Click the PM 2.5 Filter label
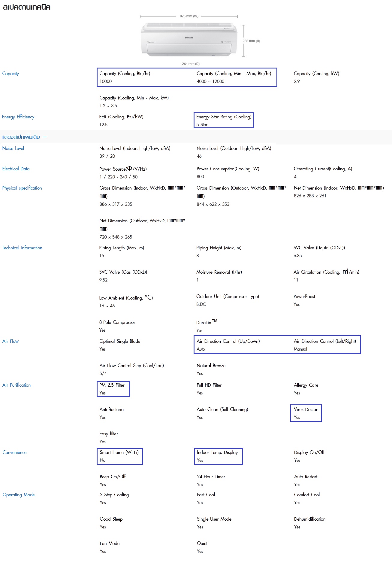The width and height of the screenshot is (392, 563). [x=112, y=385]
